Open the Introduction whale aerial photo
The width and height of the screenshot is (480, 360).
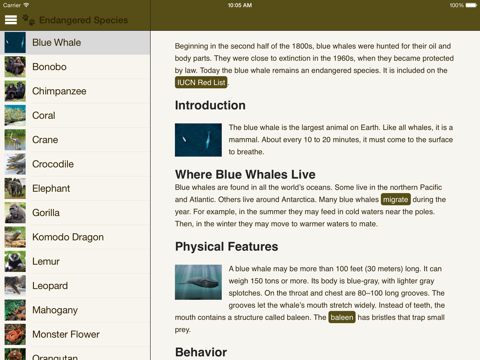[x=198, y=140]
